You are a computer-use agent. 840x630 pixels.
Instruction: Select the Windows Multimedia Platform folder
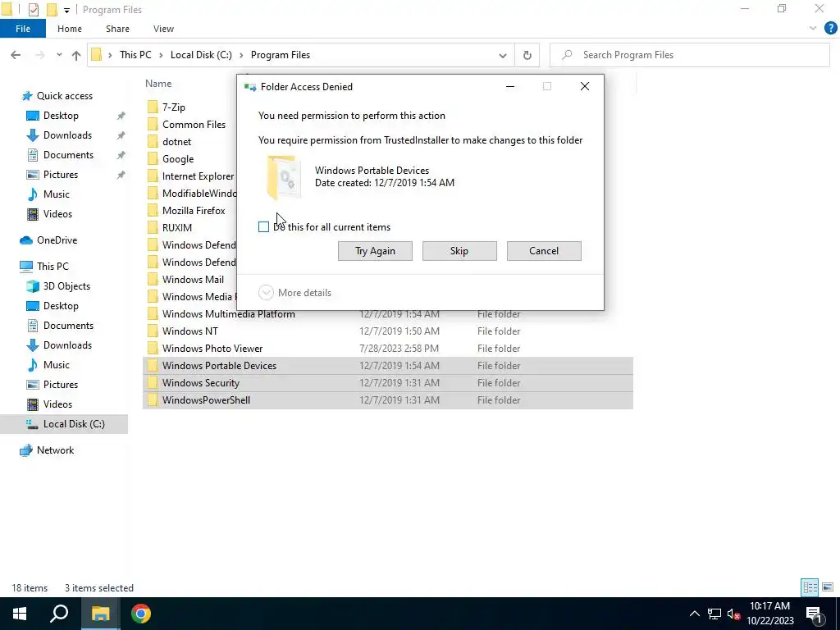[228, 314]
